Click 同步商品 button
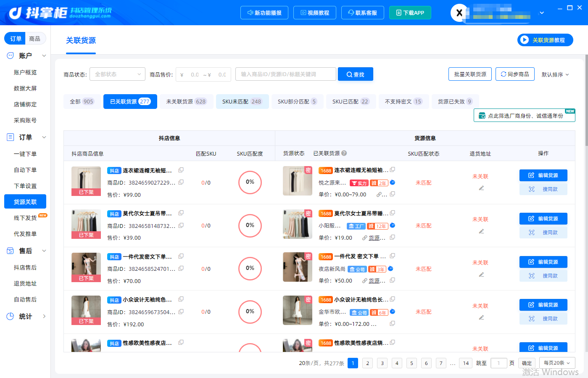 515,74
